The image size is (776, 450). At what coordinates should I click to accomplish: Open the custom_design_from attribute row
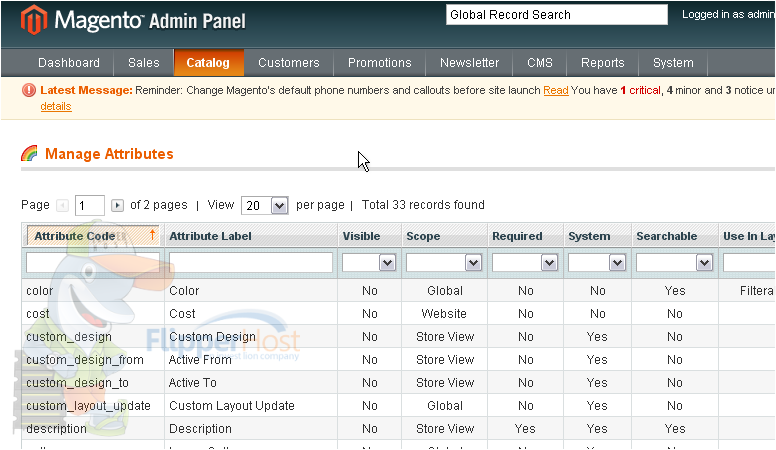[x=398, y=359]
